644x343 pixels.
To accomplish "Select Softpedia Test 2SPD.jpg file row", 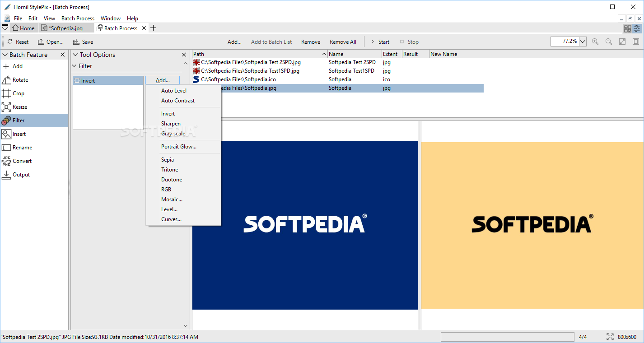I will coord(338,62).
